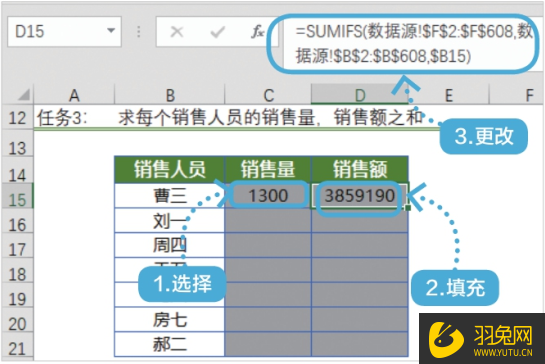Select column A header
The height and width of the screenshot is (364, 545).
click(74, 95)
